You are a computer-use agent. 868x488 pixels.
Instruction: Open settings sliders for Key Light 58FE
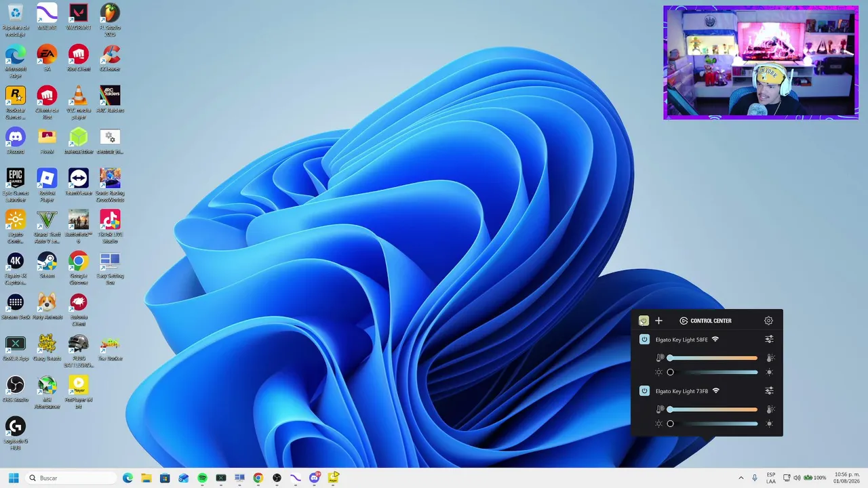click(x=769, y=340)
